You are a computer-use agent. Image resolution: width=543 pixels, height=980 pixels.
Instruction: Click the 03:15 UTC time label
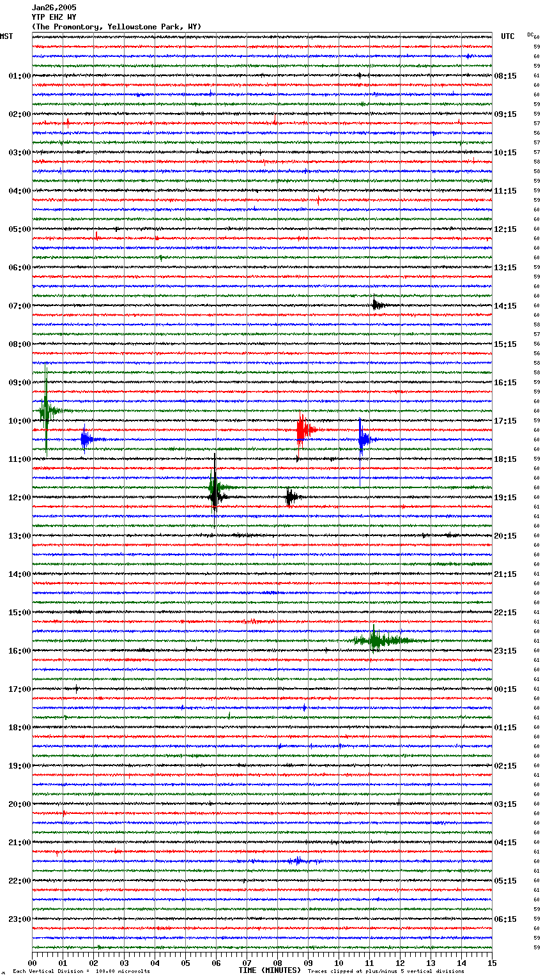point(505,804)
